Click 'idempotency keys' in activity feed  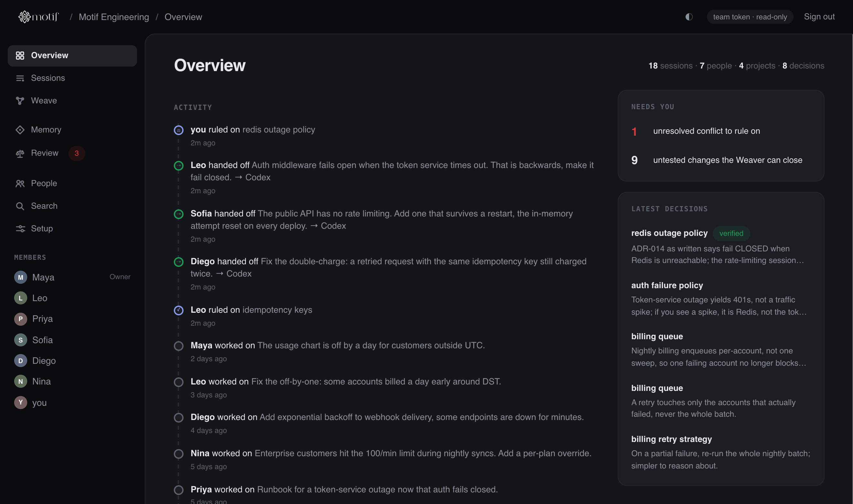(277, 310)
